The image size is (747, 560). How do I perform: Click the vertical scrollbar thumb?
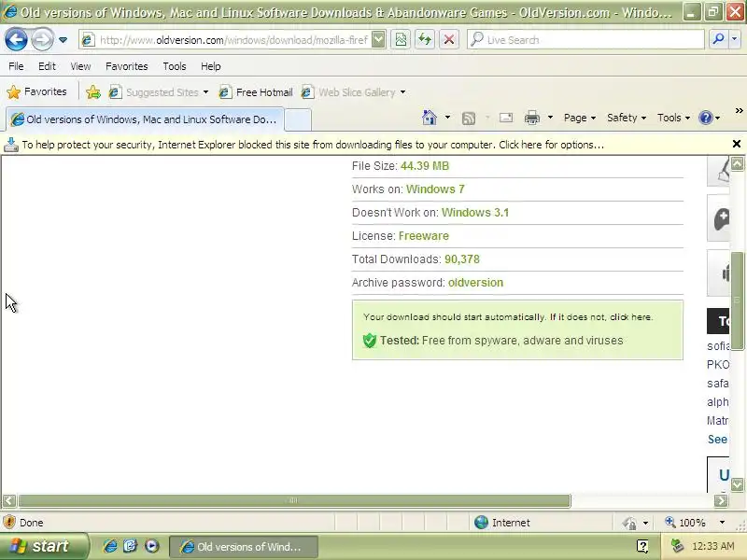coord(737,300)
